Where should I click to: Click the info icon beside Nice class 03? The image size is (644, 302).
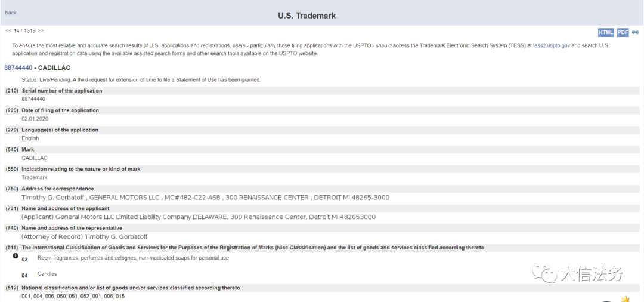pyautogui.click(x=16, y=256)
